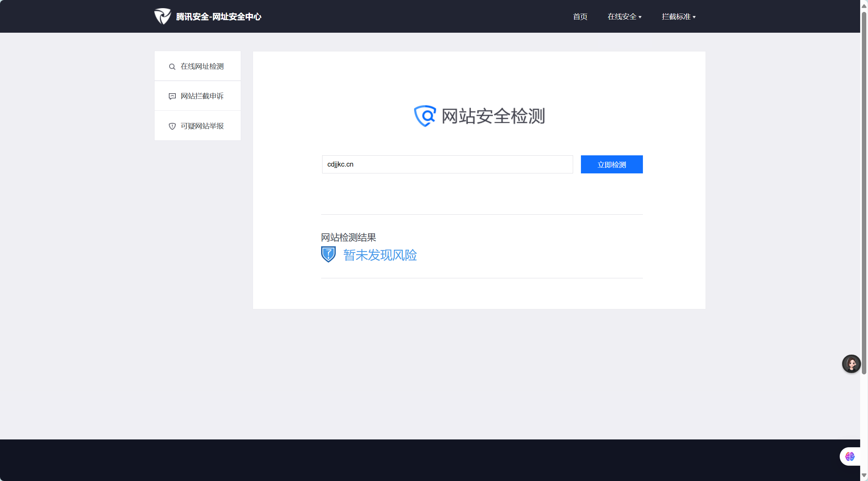
Task: Click the scrollbar down arrow
Action: tap(864, 475)
